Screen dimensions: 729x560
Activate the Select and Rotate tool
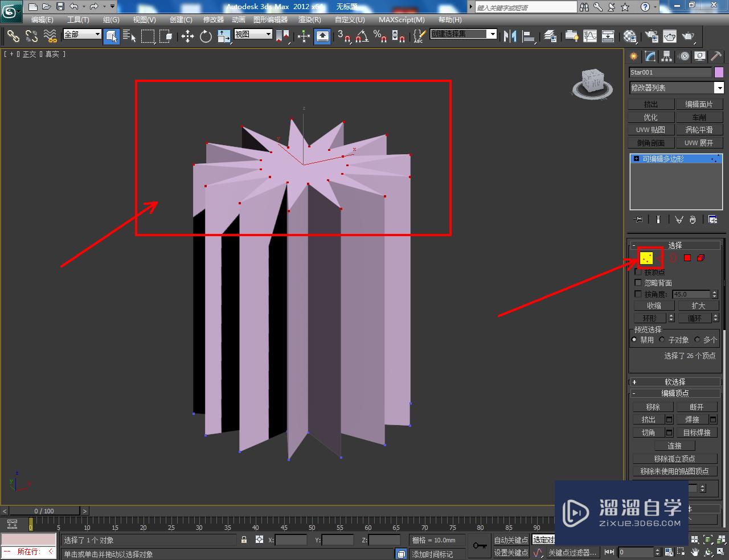point(206,36)
